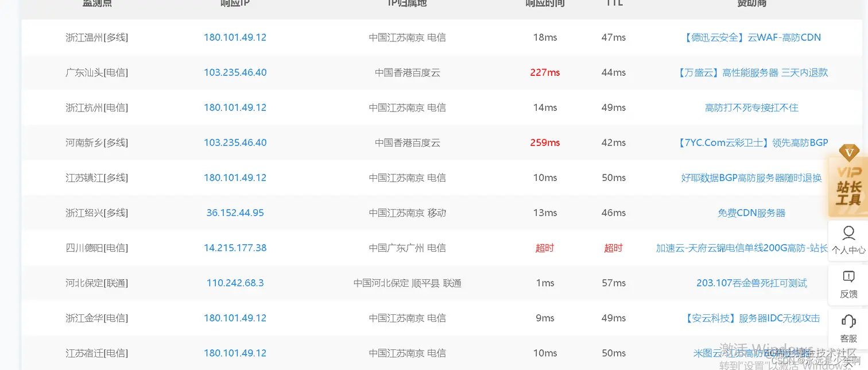Screen dimensions: 868x370
Task: Click 中国江苏南京 电信 in 浙江温州 row
Action: pos(408,37)
